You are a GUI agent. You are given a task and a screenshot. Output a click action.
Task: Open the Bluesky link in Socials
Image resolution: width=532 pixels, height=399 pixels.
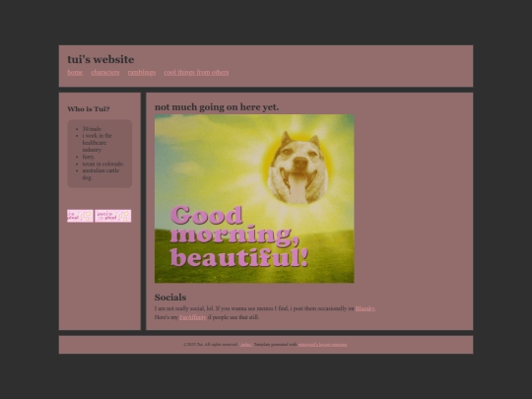(366, 308)
